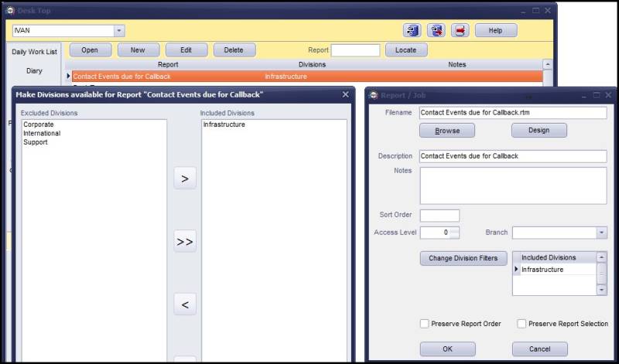Switch to the Diary tab
Screen dimensions: 619x364
(x=34, y=71)
